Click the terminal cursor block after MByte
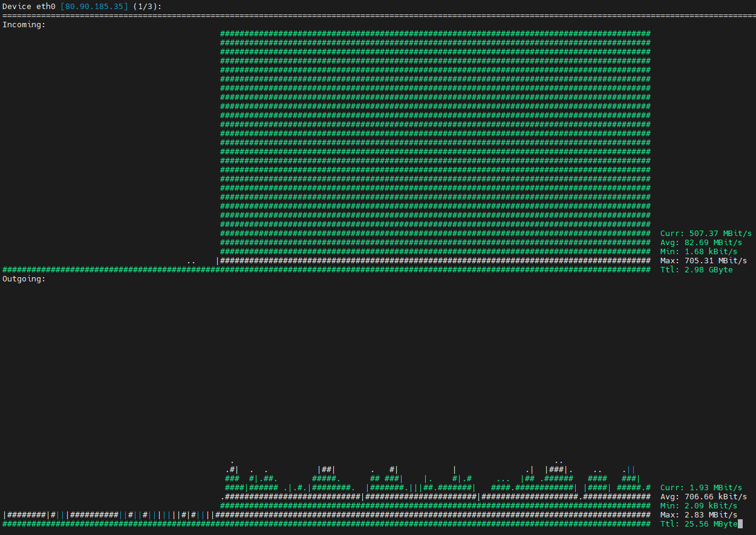Image resolution: width=756 pixels, height=535 pixels. click(740, 524)
